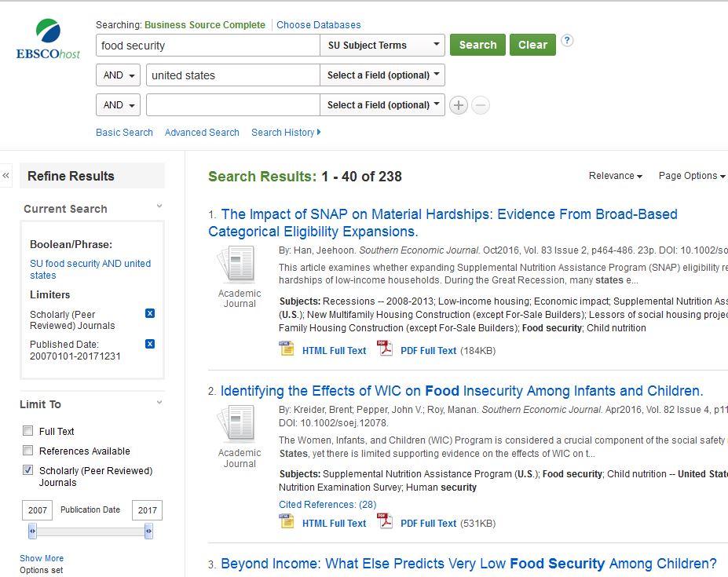Click Business Source Complete database name
728x577 pixels.
[205, 25]
